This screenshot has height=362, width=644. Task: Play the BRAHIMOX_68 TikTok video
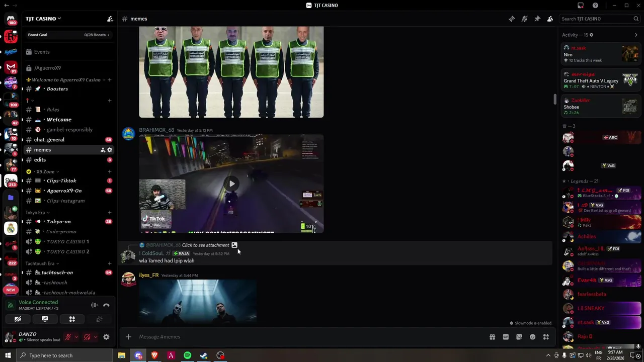click(231, 184)
